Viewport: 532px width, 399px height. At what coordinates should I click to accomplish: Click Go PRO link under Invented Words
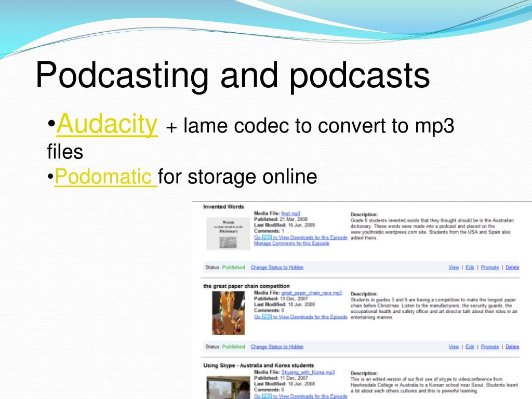tap(301, 237)
